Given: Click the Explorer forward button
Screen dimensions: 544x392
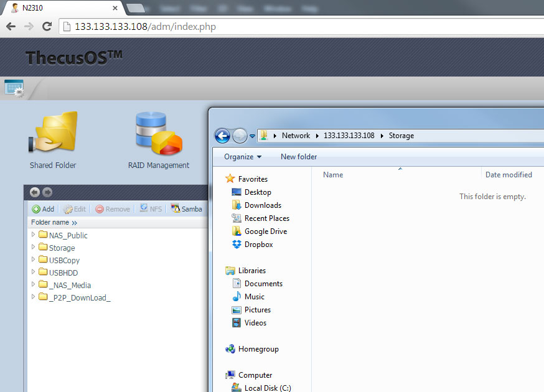Looking at the screenshot, I should (x=240, y=136).
